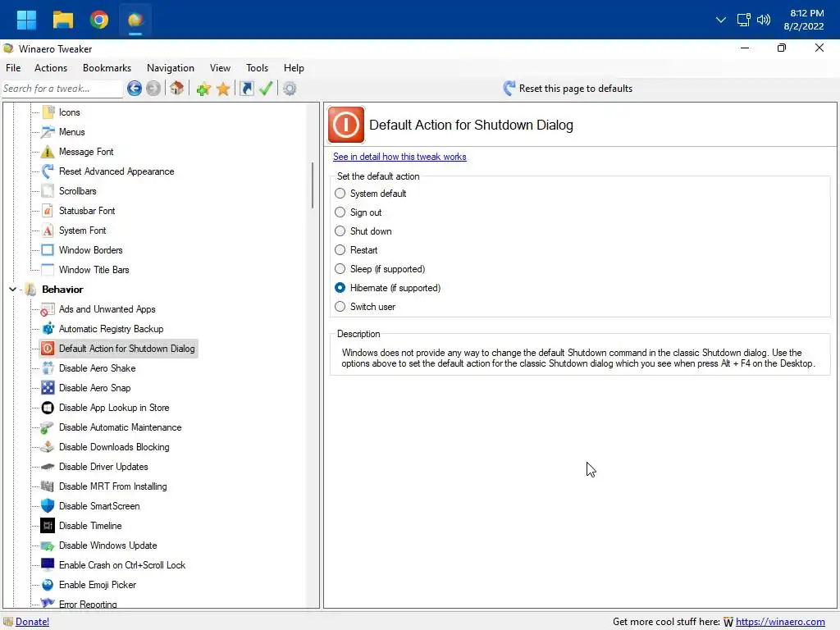Open settings gear in toolbar

(290, 89)
